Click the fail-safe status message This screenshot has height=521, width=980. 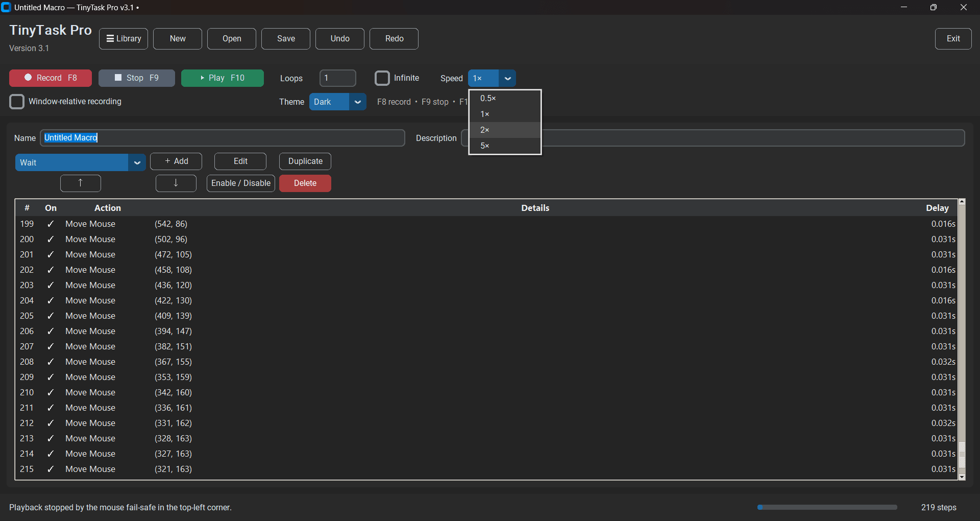tap(120, 507)
